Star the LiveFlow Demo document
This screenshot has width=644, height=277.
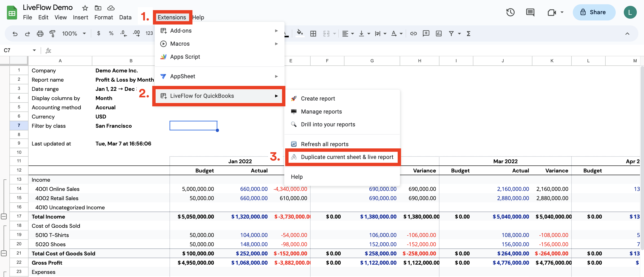85,8
